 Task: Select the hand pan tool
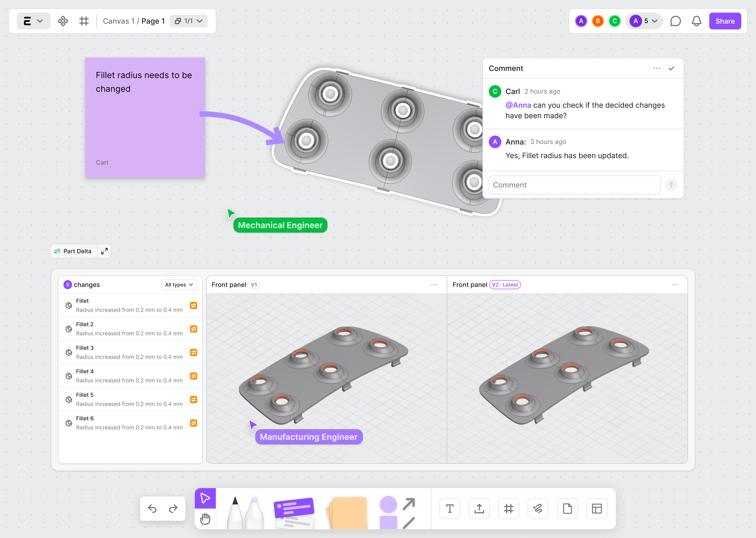pyautogui.click(x=205, y=519)
